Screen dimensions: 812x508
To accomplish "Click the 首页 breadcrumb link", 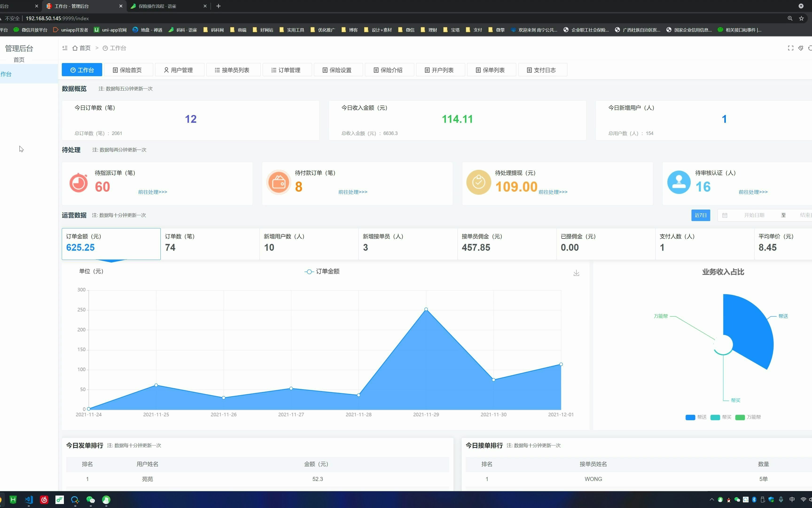I will (82, 48).
